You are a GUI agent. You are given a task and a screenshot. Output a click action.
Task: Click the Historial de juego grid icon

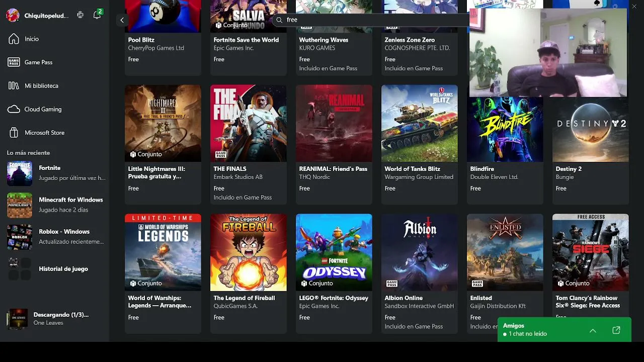pyautogui.click(x=20, y=269)
